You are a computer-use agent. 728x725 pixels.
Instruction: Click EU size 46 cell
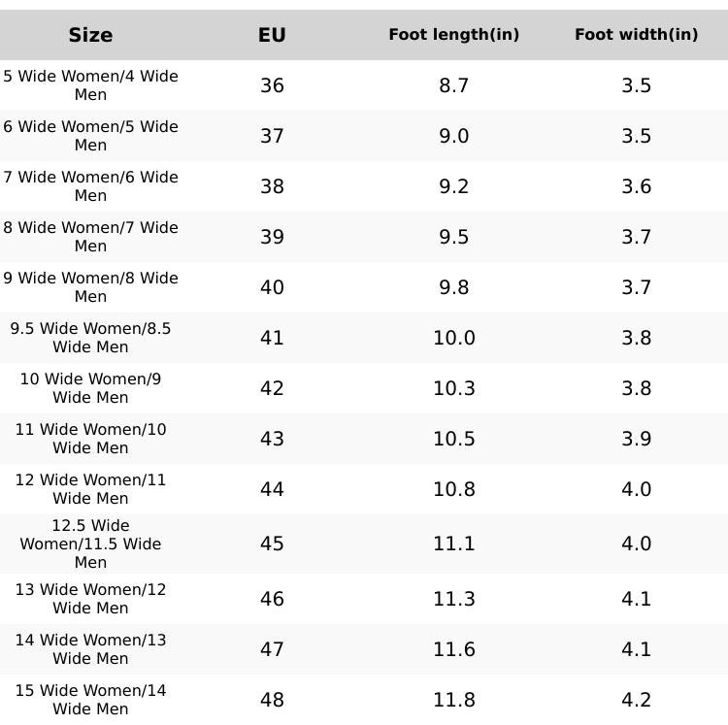click(272, 599)
